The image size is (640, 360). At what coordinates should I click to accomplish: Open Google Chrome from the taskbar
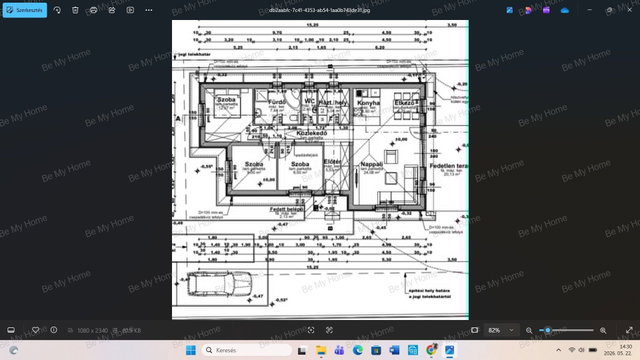[431, 350]
